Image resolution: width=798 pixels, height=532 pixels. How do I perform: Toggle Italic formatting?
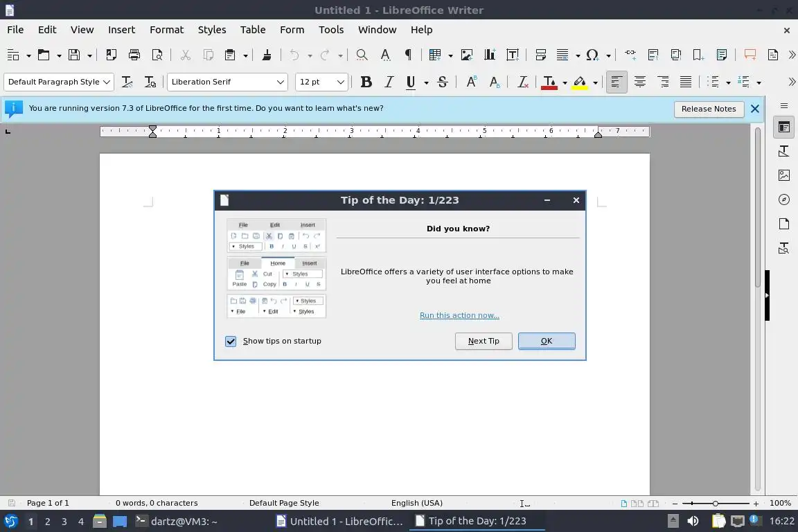(x=389, y=82)
